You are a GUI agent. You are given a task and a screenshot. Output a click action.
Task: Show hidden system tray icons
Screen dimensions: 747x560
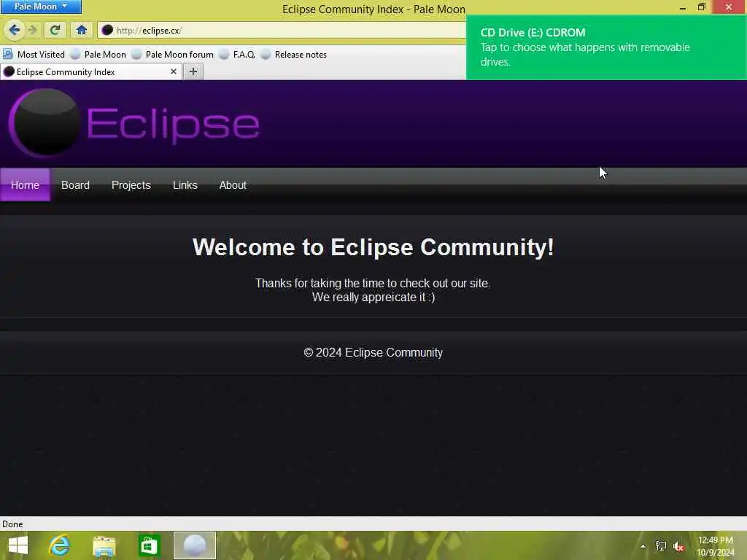tap(643, 546)
